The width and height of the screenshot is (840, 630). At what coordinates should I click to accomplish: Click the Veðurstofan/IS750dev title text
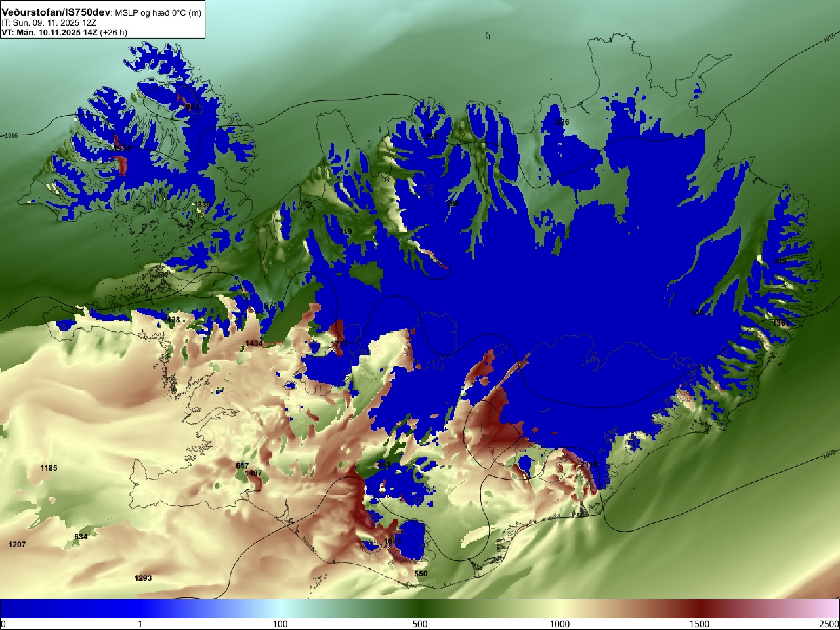point(56,12)
